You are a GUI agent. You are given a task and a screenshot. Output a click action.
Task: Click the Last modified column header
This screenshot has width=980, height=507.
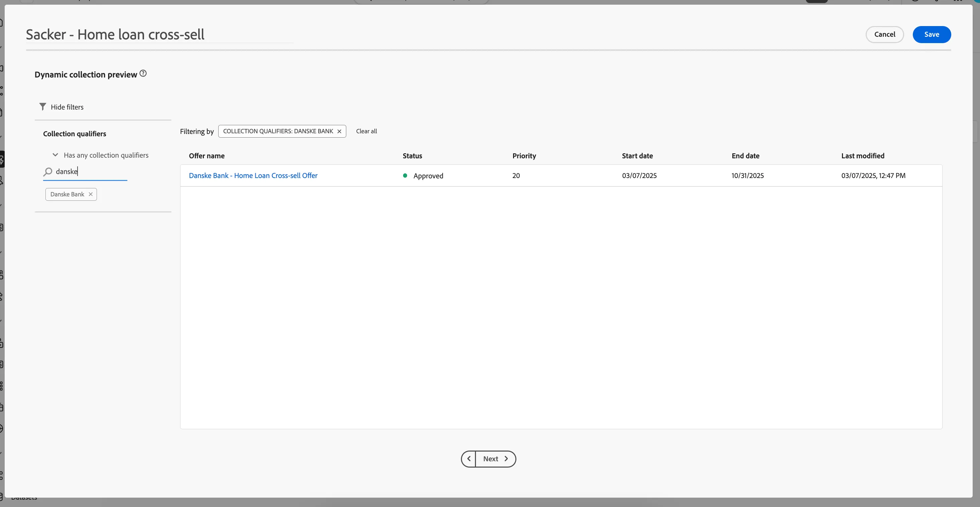point(862,156)
